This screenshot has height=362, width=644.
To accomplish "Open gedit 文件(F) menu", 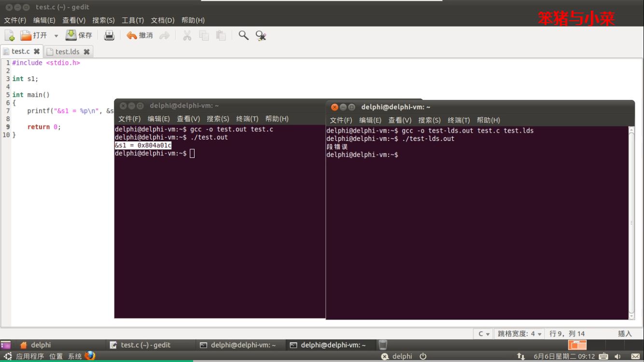I will click(x=15, y=20).
